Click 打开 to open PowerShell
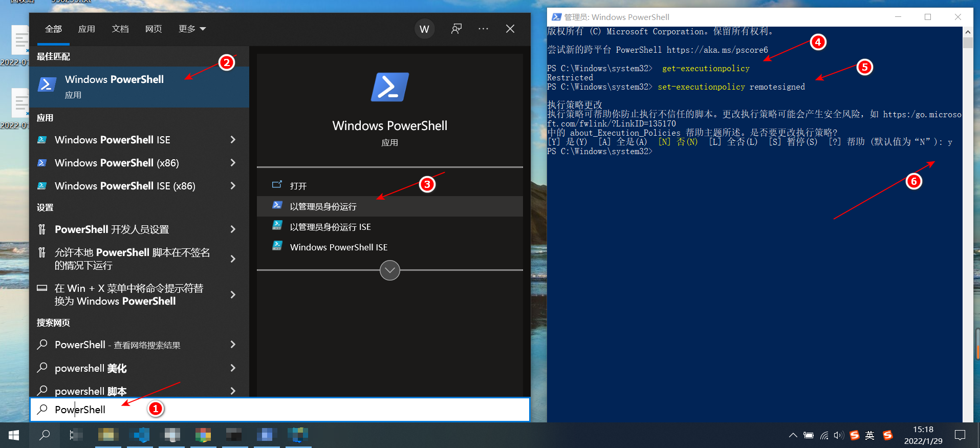The height and width of the screenshot is (448, 980). [x=390, y=186]
